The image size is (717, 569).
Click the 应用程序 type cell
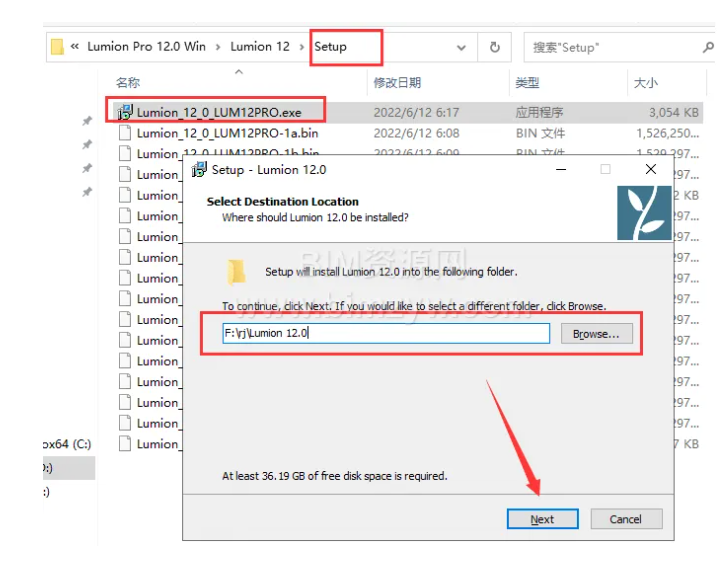click(539, 113)
